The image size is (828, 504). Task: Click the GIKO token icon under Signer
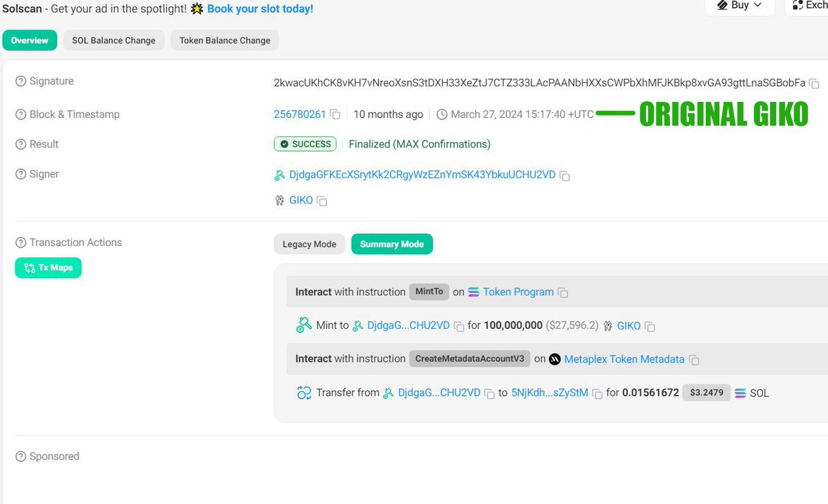(x=280, y=201)
